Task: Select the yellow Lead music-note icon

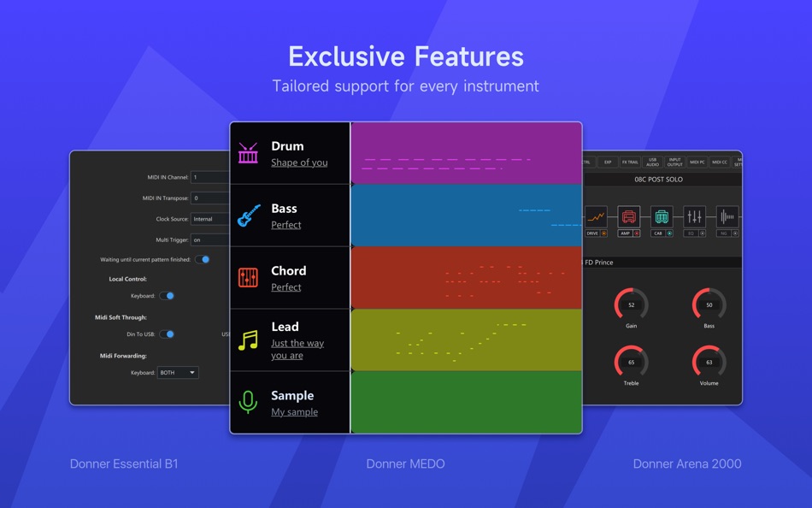Action: (x=248, y=340)
